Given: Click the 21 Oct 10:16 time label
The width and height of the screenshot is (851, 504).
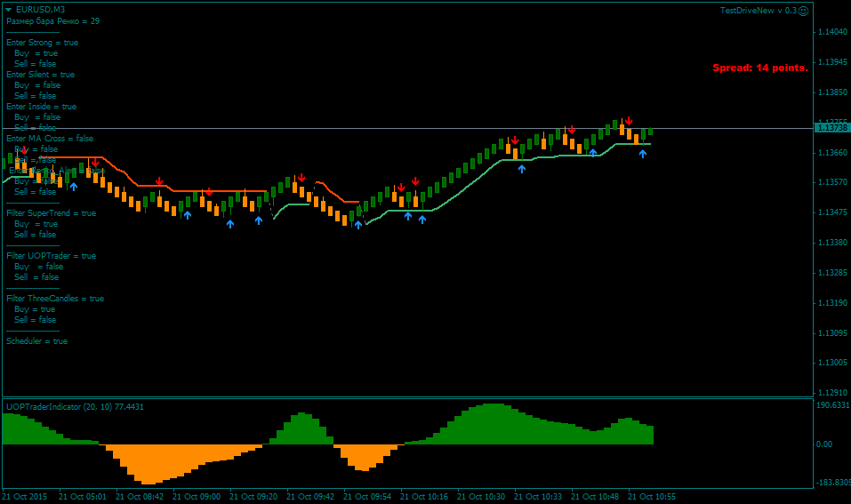Looking at the screenshot, I should [x=424, y=496].
